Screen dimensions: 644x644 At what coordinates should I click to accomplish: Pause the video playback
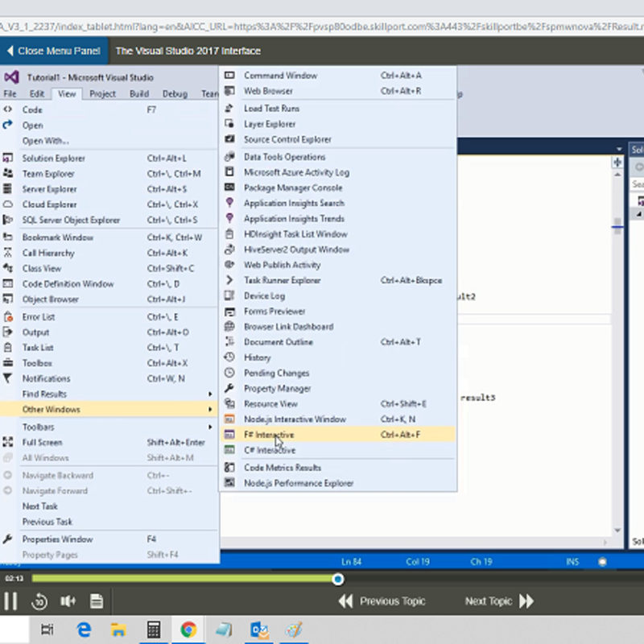tap(10, 601)
